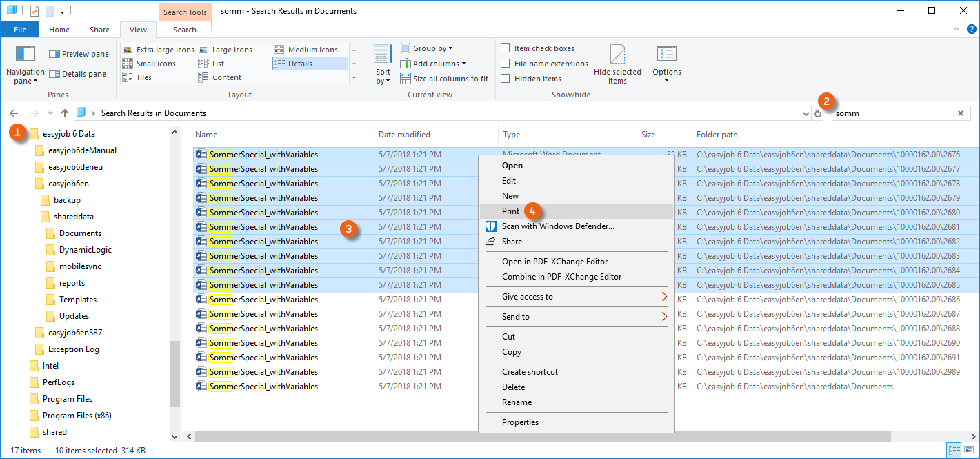Click the Hide selected items icon
The height and width of the screenshot is (459, 980).
click(617, 54)
